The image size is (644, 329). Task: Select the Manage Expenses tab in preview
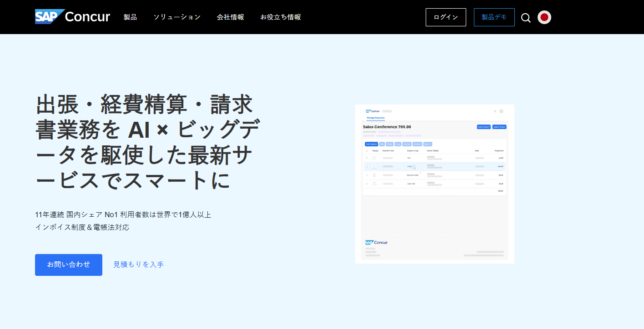pos(376,118)
